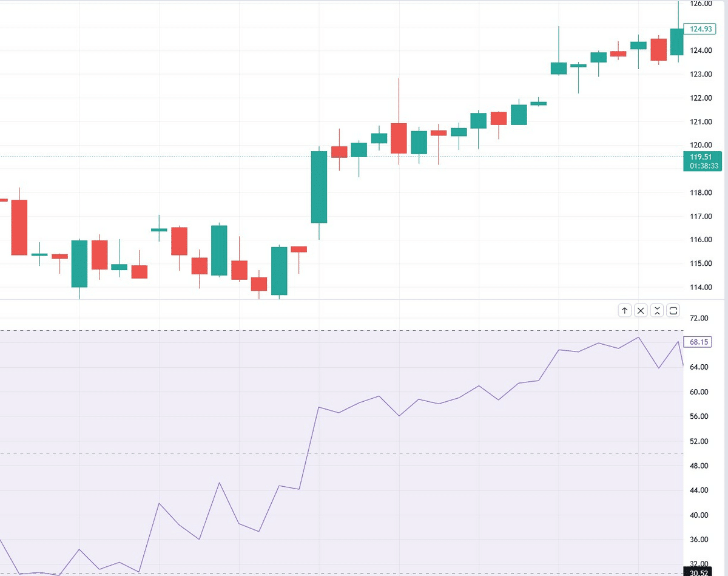Select the red candle with the wick reaching 123
Screen dimensions: 728x576
(399, 138)
